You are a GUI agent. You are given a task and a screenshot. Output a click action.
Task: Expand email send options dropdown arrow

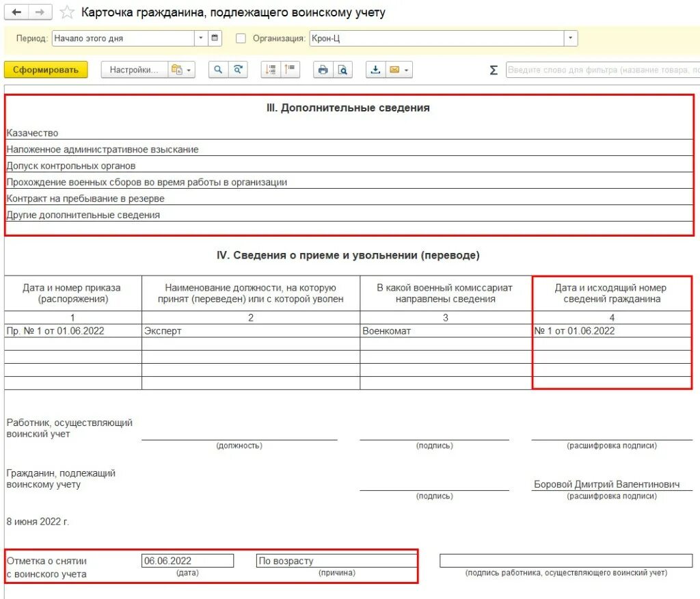(x=406, y=70)
